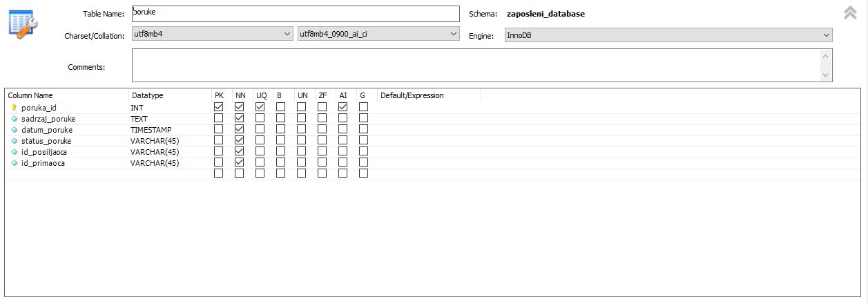The height and width of the screenshot is (304, 868).
Task: Toggle NN checkbox for status_poruke
Action: coord(240,140)
